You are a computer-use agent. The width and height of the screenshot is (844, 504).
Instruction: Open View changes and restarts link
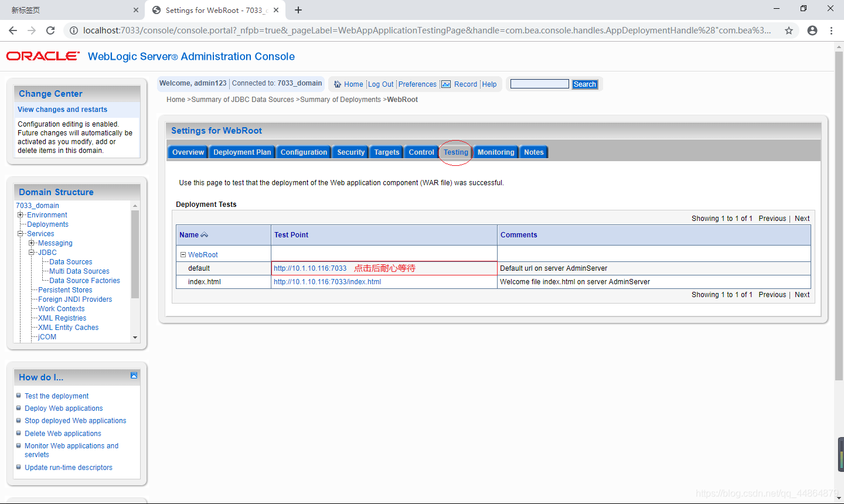click(63, 110)
